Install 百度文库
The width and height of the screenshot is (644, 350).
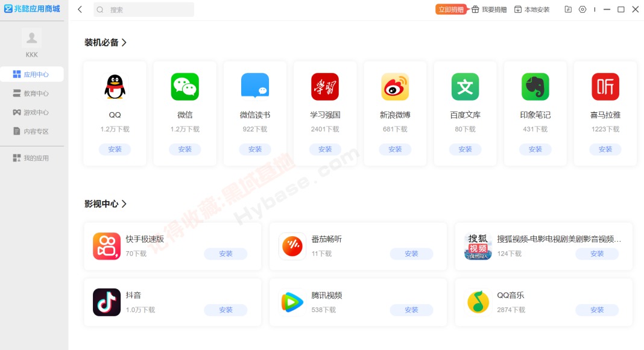pyautogui.click(x=465, y=149)
